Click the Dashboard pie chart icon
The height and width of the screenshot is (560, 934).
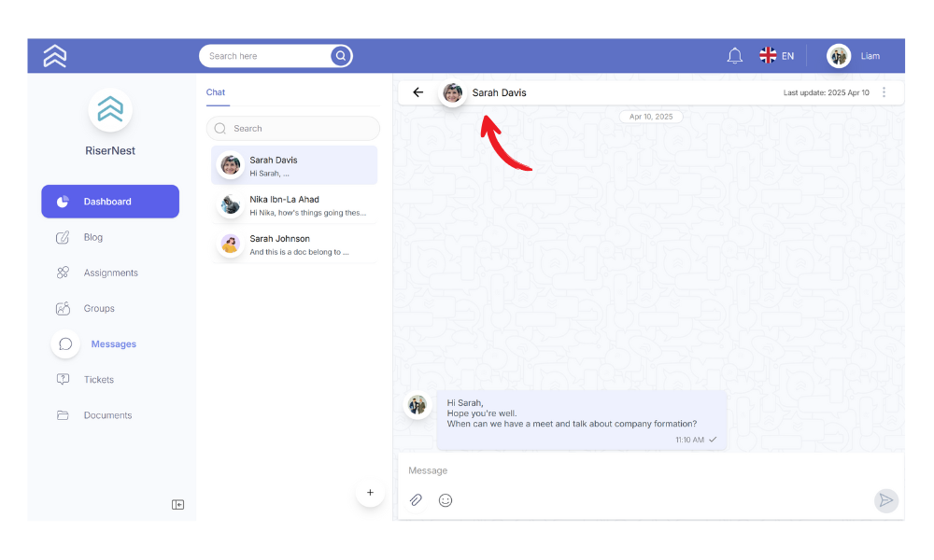pyautogui.click(x=63, y=202)
